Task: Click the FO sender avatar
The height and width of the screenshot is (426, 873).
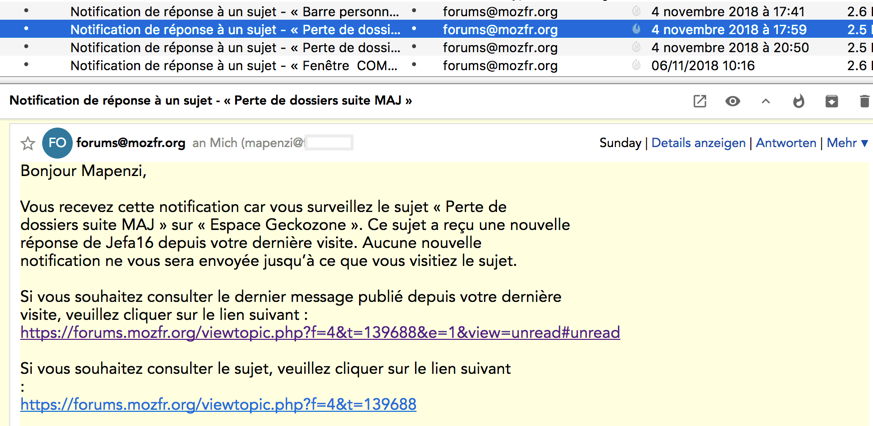Action: 57,143
